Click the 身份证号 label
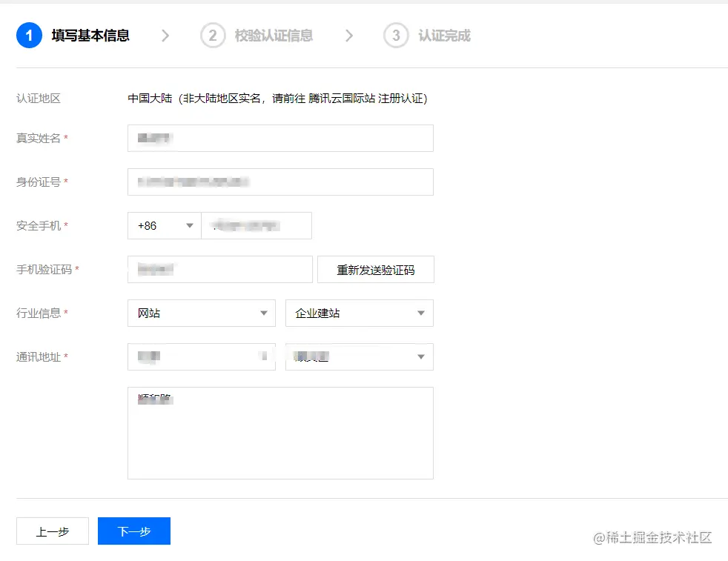 click(x=39, y=182)
